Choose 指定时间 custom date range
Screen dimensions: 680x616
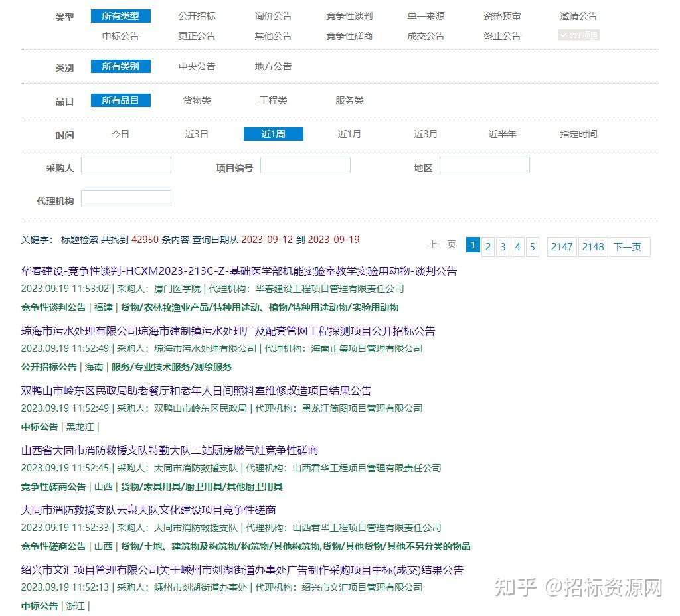tap(578, 133)
